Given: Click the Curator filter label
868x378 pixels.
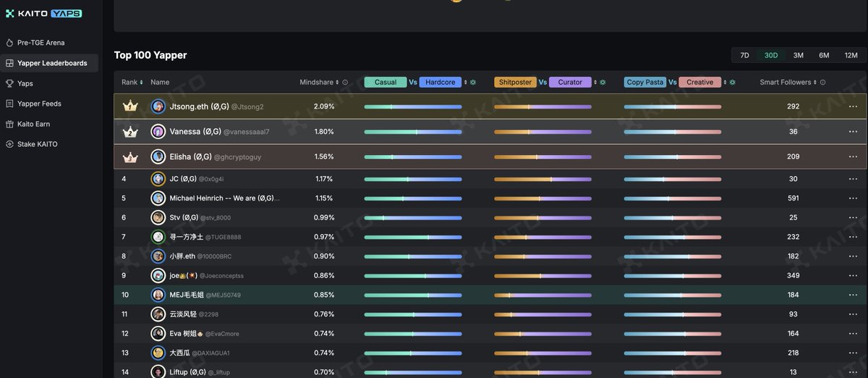Looking at the screenshot, I should click(570, 83).
